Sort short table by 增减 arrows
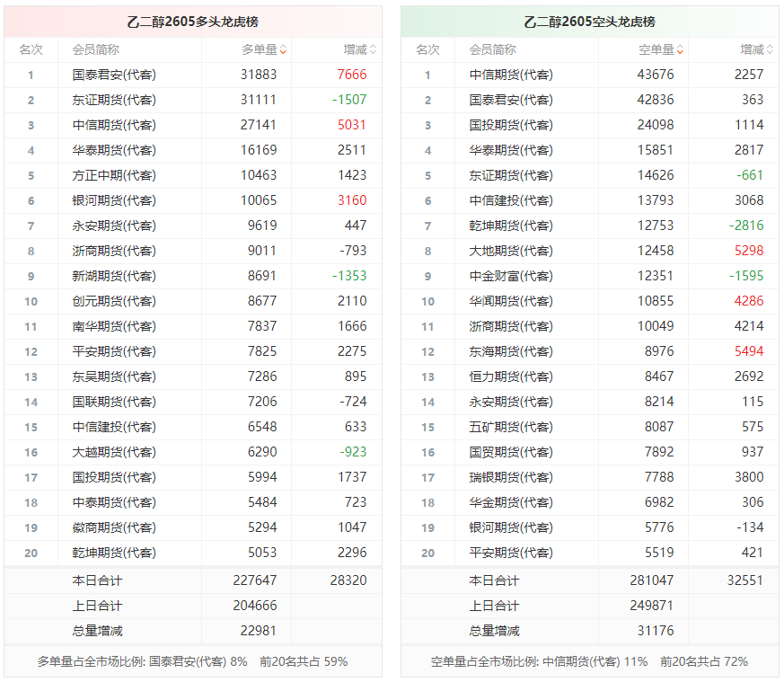The image size is (784, 682). [770, 50]
